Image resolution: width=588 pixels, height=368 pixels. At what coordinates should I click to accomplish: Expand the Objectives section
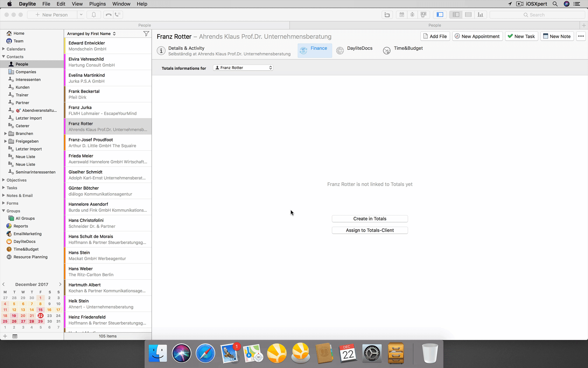click(x=3, y=180)
